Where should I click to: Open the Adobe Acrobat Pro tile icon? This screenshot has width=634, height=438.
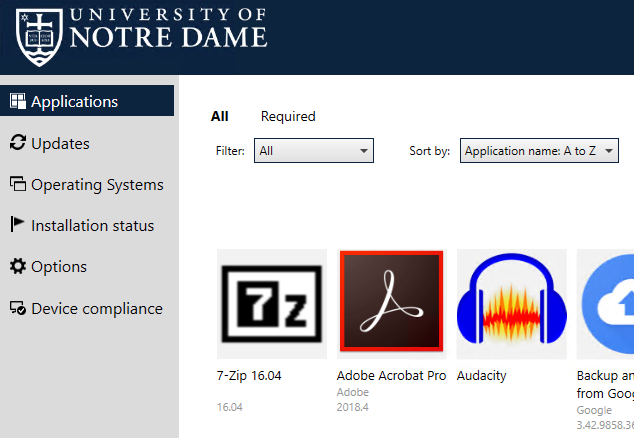[x=392, y=303]
